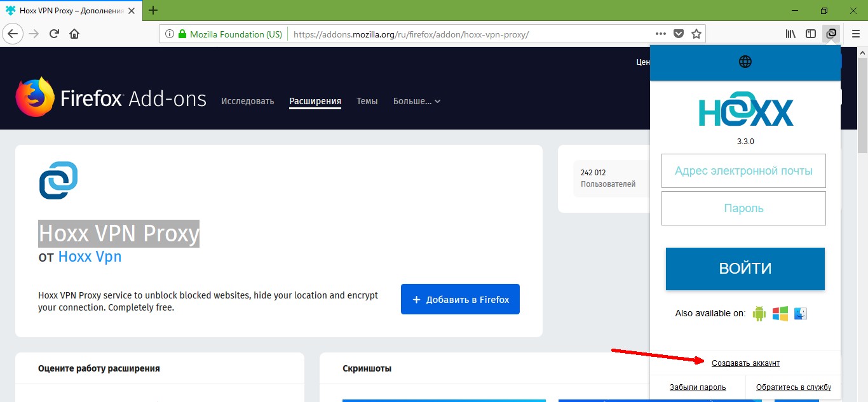868x402 pixels.
Task: Click the Also available on label
Action: pos(710,314)
